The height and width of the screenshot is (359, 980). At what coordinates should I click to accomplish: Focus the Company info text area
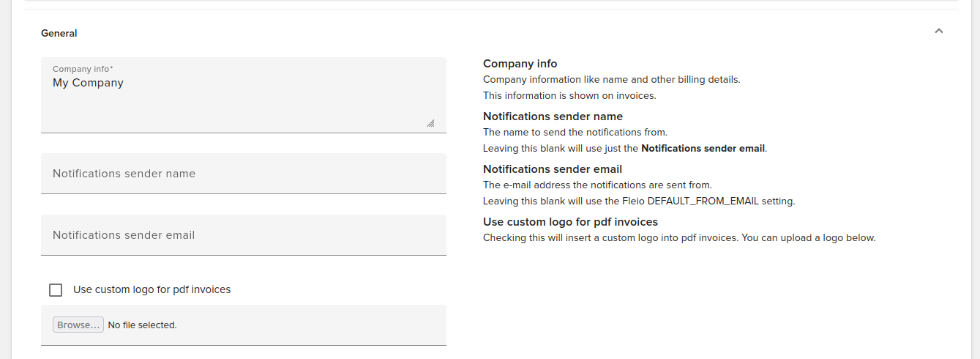pyautogui.click(x=243, y=103)
